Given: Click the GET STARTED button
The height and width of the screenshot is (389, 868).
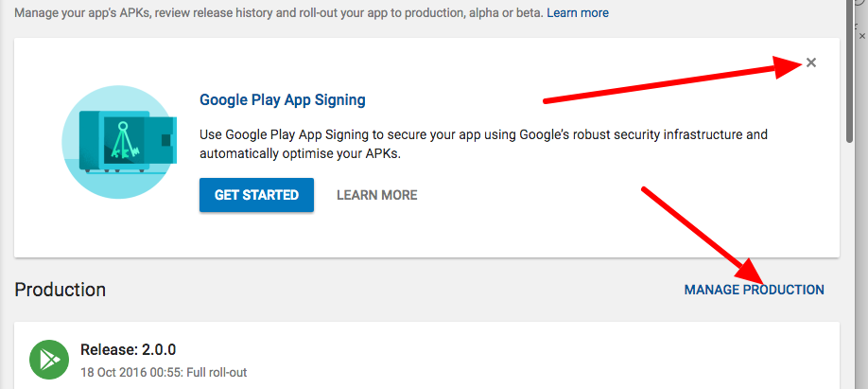Looking at the screenshot, I should click(256, 195).
